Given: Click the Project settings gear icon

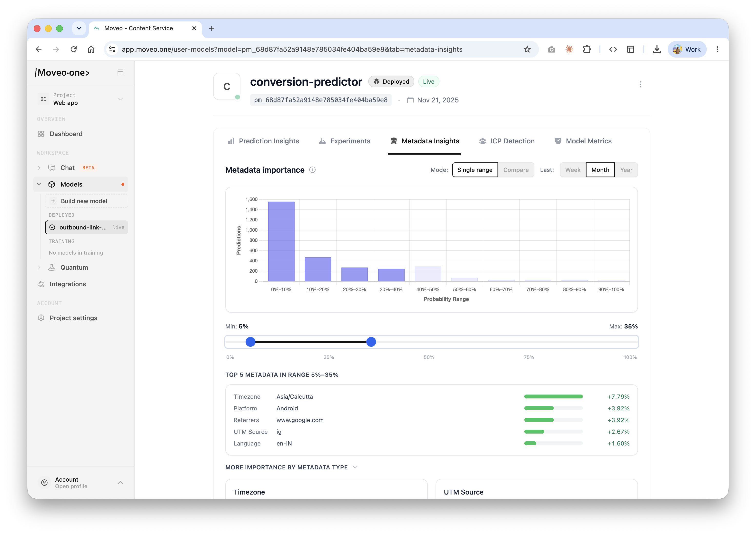Looking at the screenshot, I should click(x=41, y=318).
